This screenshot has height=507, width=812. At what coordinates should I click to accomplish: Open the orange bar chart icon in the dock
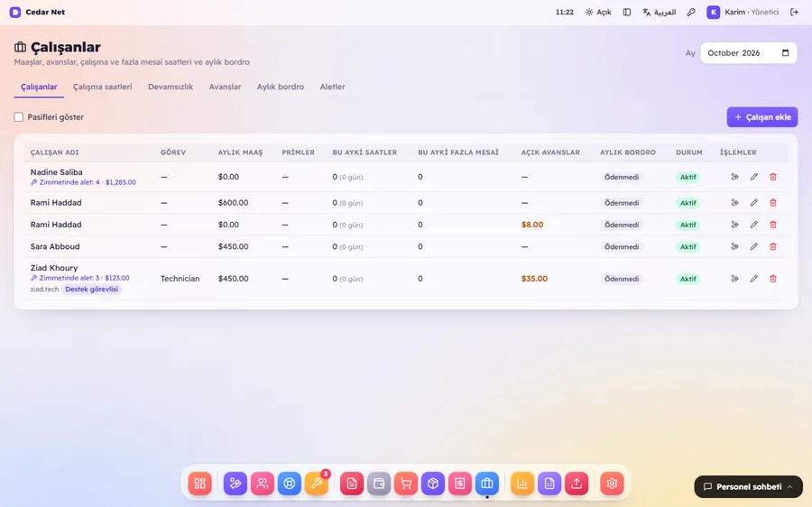522,484
